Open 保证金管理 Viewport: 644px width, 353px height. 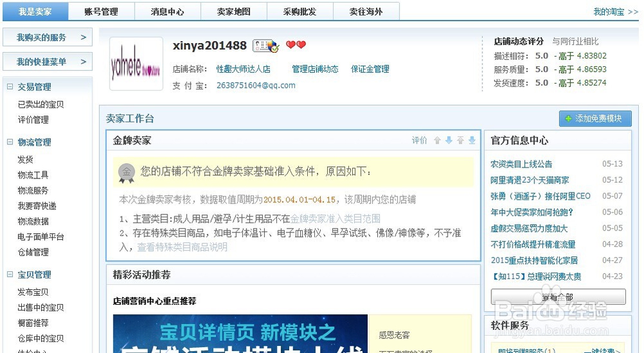point(370,69)
